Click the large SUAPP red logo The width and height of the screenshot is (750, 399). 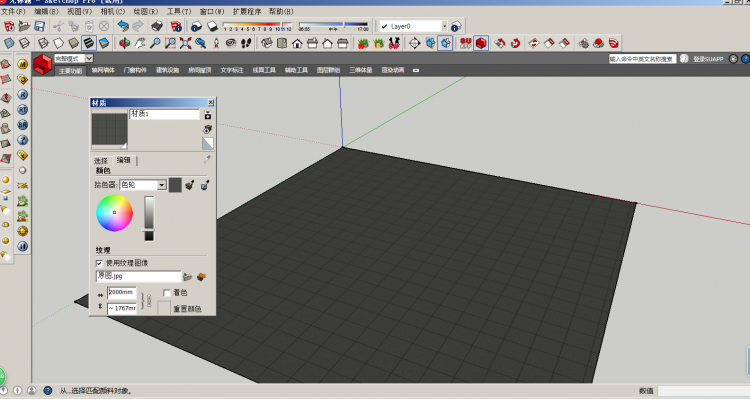pos(42,65)
